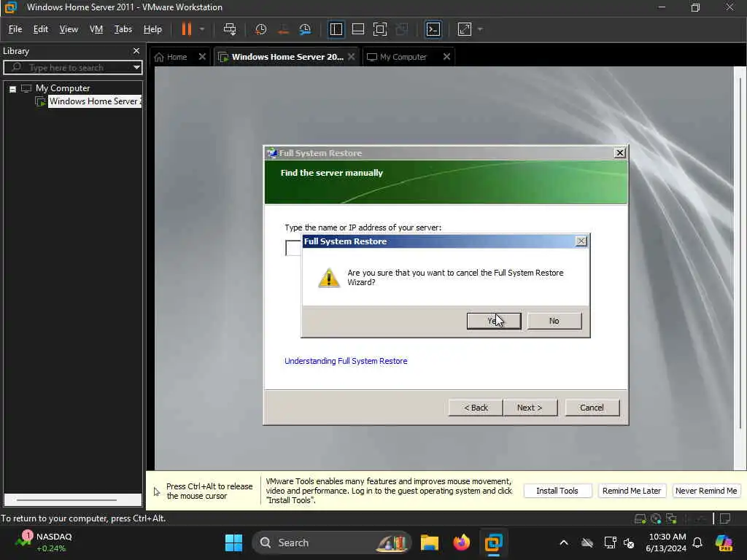Toggle the thumbnail bar view icon
Image resolution: width=747 pixels, height=560 pixels.
click(357, 29)
